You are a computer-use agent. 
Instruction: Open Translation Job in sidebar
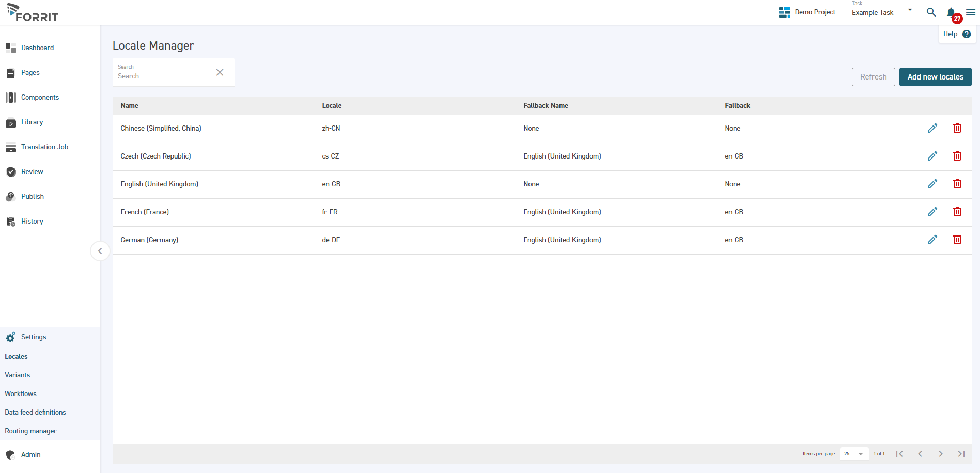(44, 147)
